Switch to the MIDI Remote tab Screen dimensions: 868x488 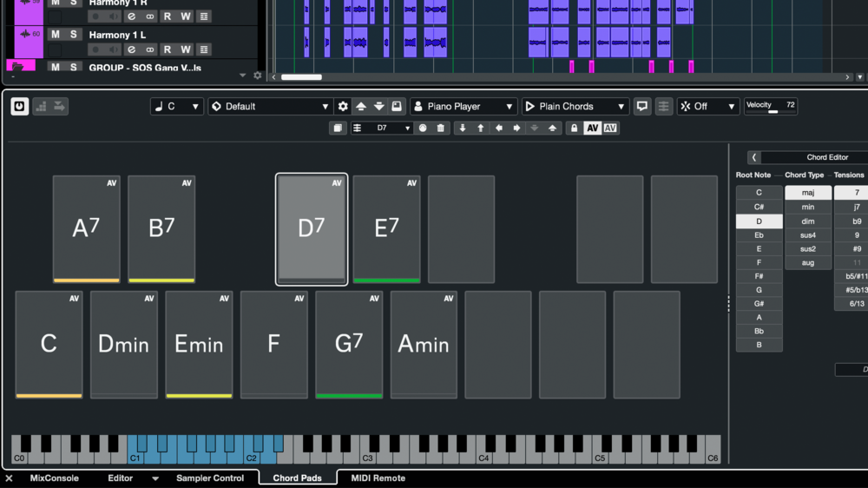[378, 478]
